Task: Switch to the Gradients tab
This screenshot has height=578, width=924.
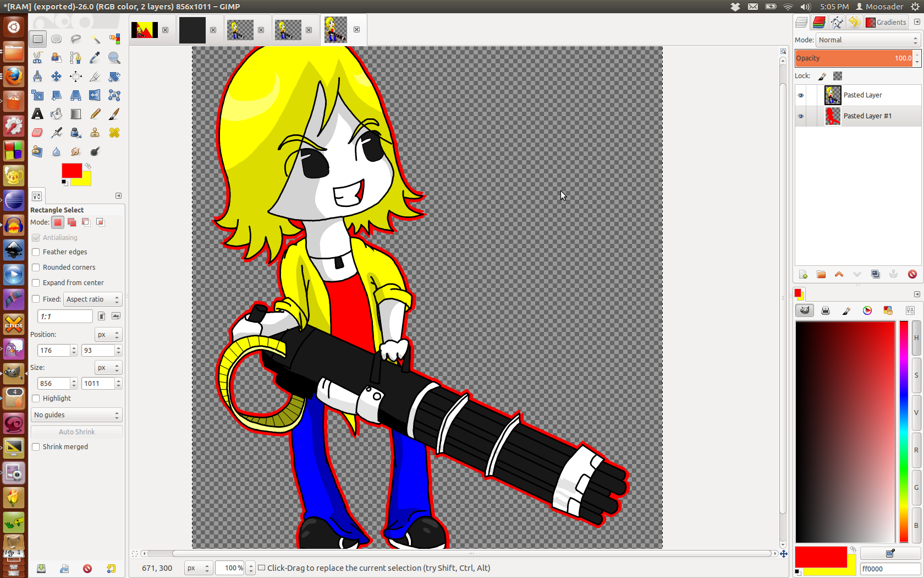Action: click(x=886, y=23)
